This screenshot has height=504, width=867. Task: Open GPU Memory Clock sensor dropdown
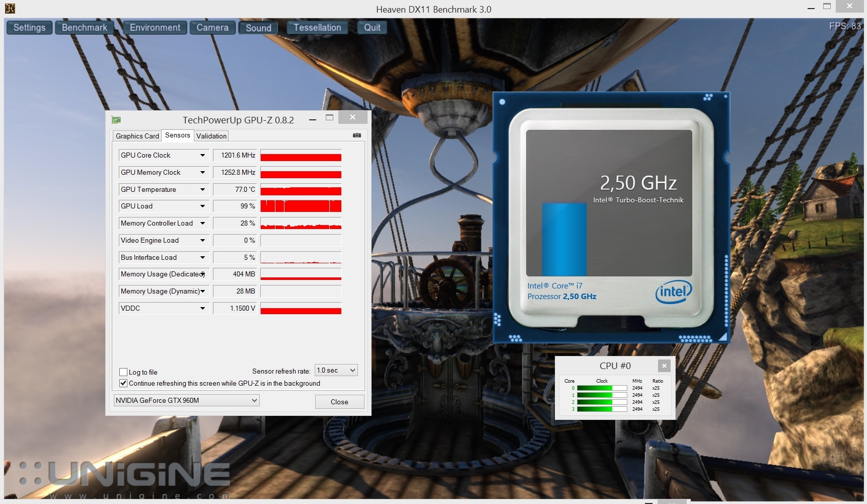click(x=202, y=172)
